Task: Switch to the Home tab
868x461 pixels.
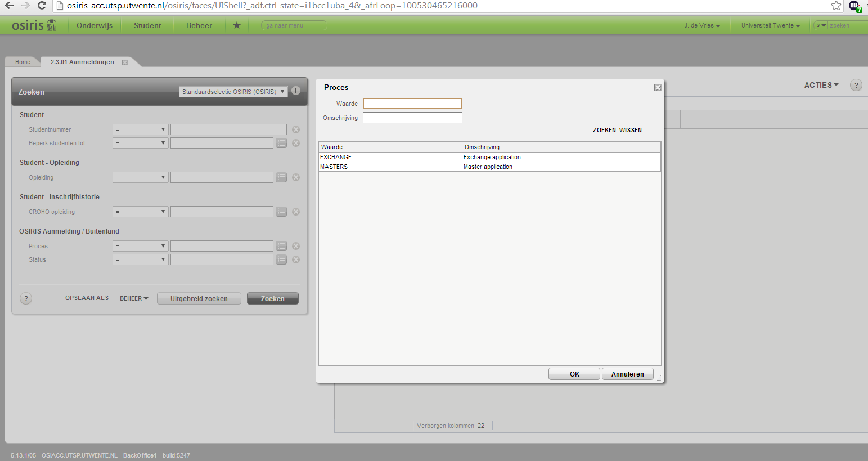Action: tap(23, 62)
